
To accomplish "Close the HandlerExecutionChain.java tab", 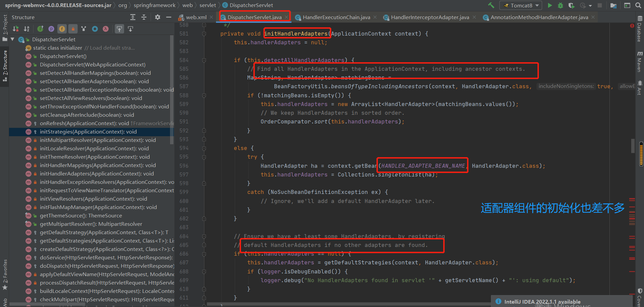I will click(375, 17).
